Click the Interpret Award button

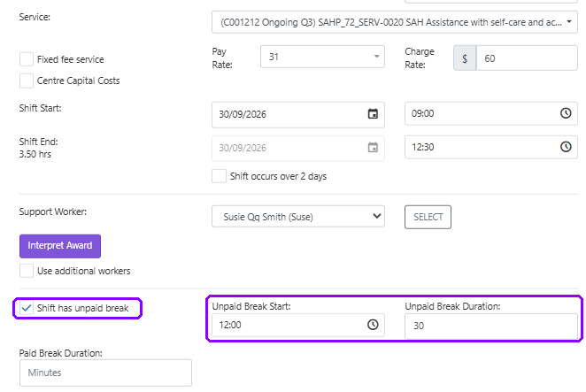coord(60,246)
